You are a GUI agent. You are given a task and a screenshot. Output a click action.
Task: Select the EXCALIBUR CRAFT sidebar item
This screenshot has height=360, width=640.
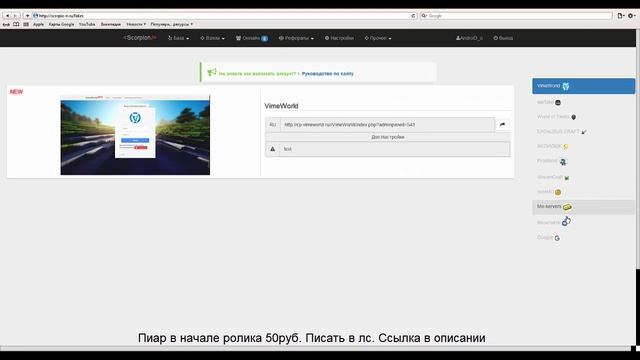pos(583,131)
